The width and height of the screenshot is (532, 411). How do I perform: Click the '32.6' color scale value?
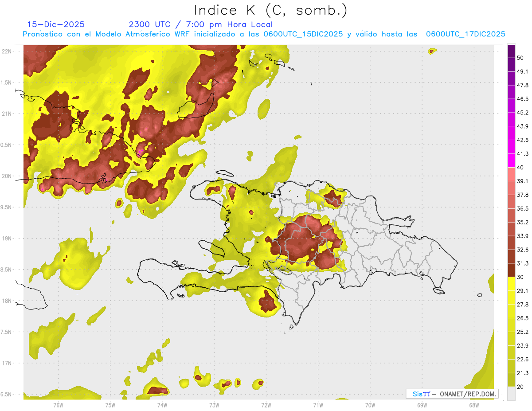point(523,250)
